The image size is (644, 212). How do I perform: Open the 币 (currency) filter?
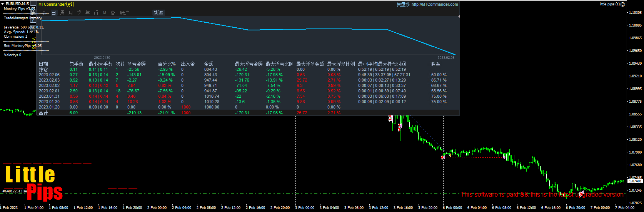(96, 13)
